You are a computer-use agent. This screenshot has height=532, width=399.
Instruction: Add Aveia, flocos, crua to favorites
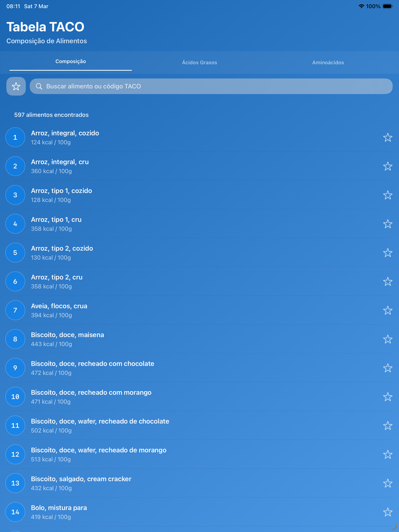tap(388, 310)
